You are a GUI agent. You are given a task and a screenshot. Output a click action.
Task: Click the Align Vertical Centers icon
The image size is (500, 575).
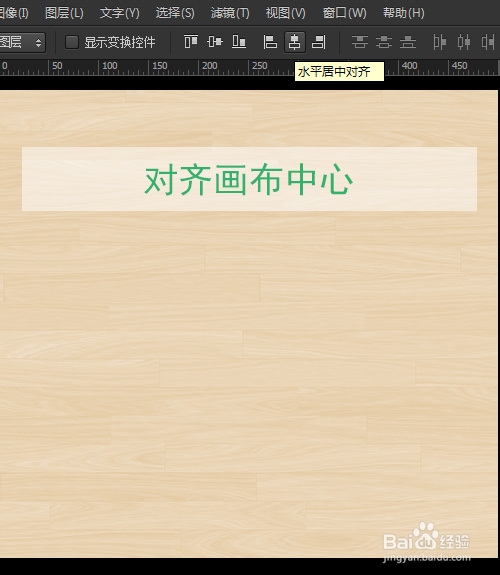click(215, 42)
